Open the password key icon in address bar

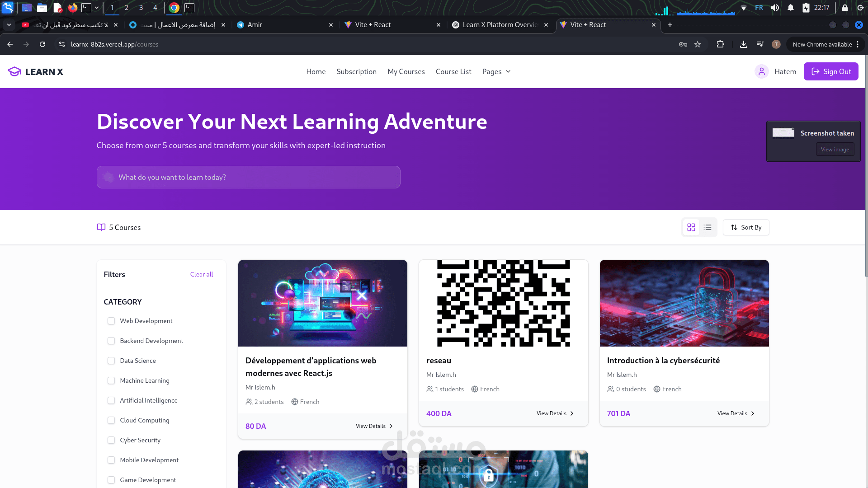[x=683, y=44]
